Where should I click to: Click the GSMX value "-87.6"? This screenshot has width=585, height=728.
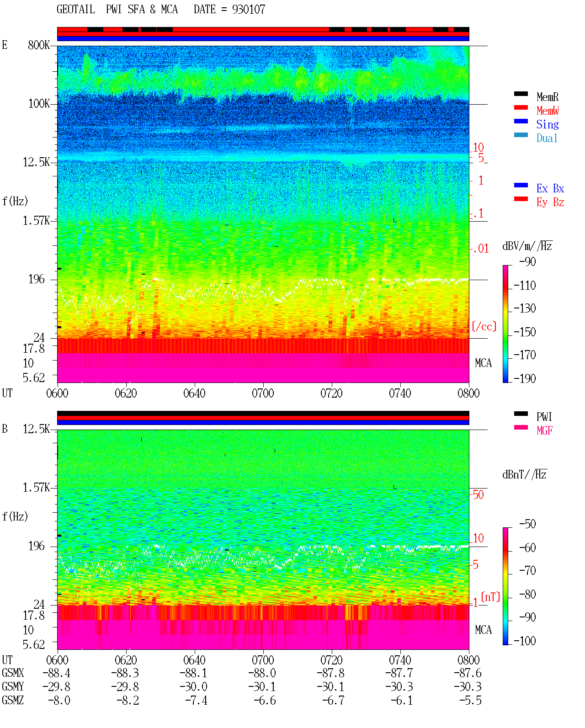pos(468,673)
